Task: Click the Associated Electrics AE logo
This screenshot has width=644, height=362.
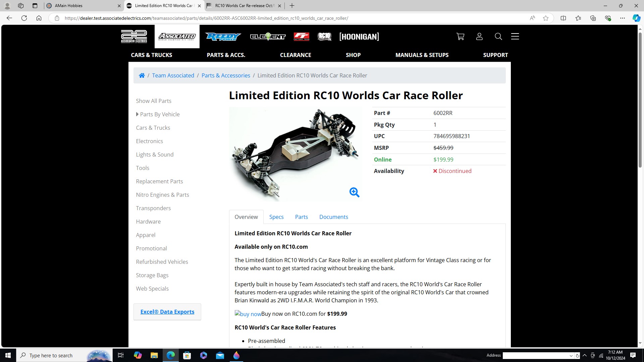Action: [x=134, y=37]
